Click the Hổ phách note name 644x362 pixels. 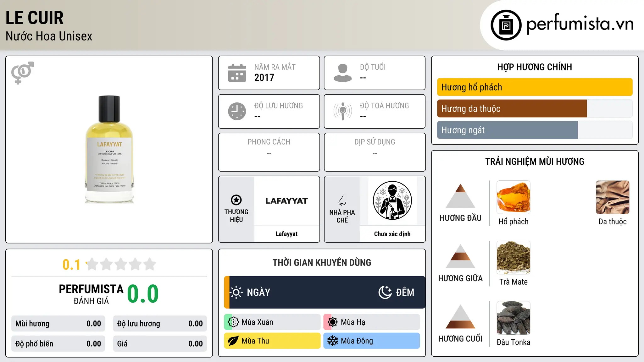pyautogui.click(x=514, y=222)
